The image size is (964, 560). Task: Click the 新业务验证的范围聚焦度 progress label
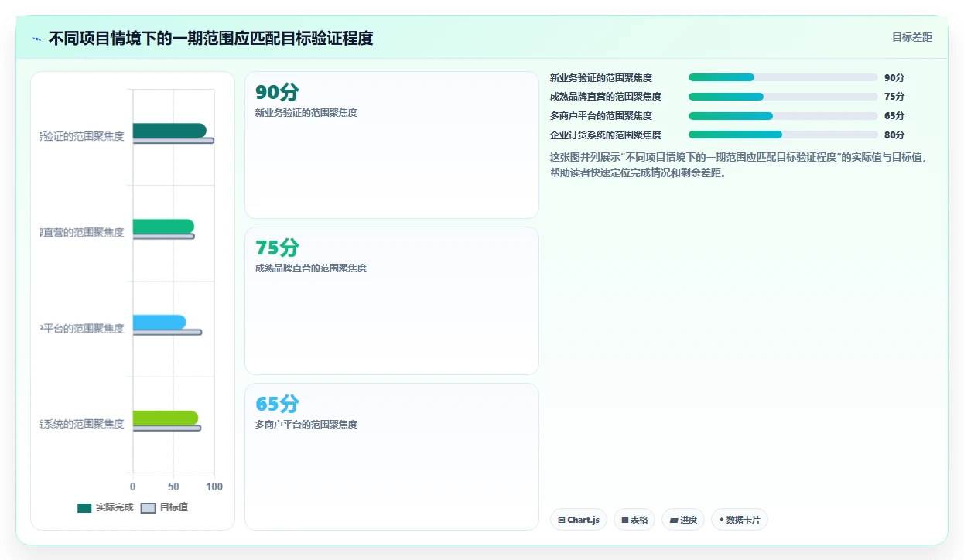601,78
